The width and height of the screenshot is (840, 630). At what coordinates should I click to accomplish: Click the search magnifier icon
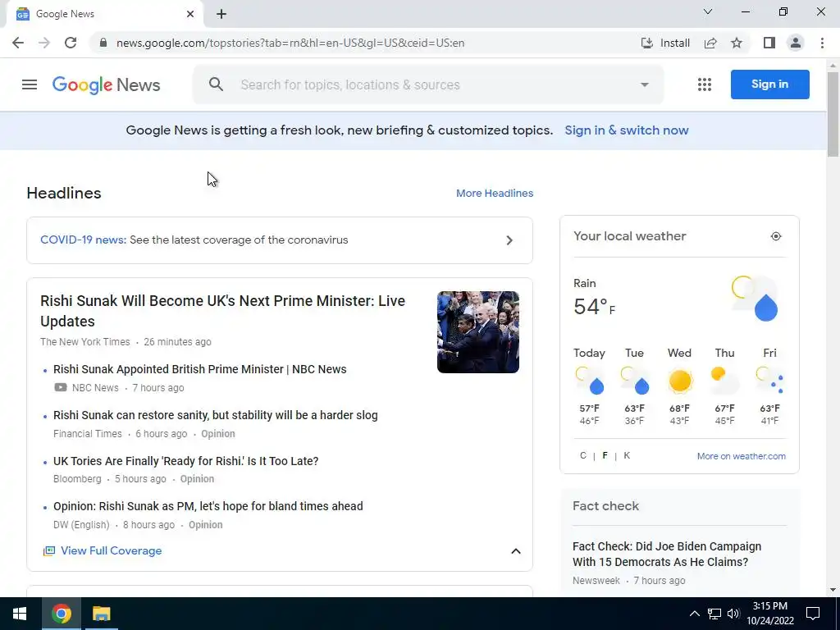216,84
